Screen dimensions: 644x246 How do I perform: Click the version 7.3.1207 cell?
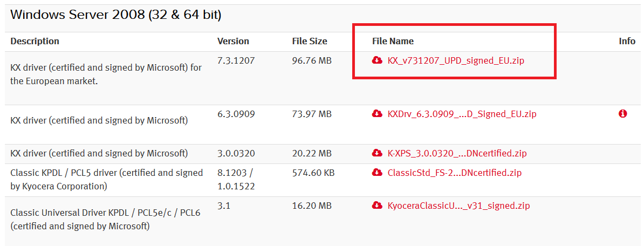click(236, 61)
